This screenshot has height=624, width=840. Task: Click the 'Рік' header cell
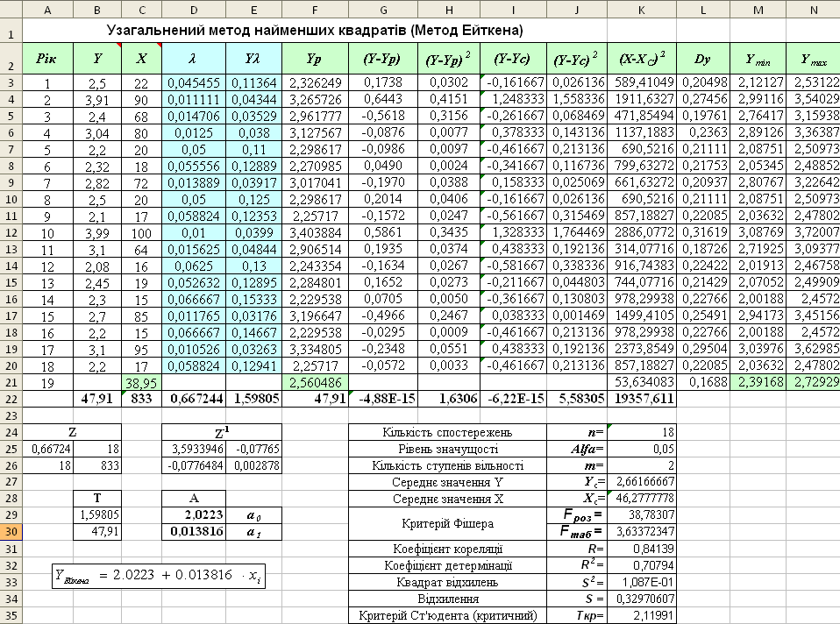coord(47,59)
